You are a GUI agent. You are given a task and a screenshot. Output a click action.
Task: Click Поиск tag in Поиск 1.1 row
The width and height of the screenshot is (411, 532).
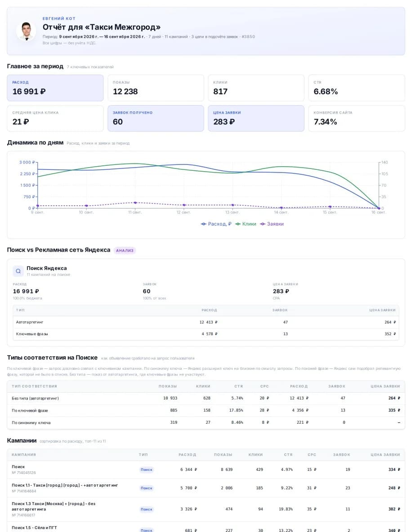pyautogui.click(x=147, y=488)
